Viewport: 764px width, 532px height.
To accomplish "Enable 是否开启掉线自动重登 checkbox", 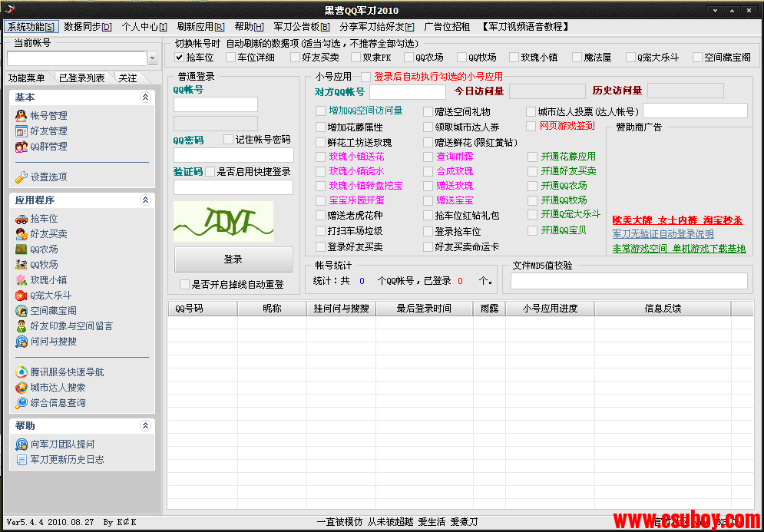I will pyautogui.click(x=184, y=285).
